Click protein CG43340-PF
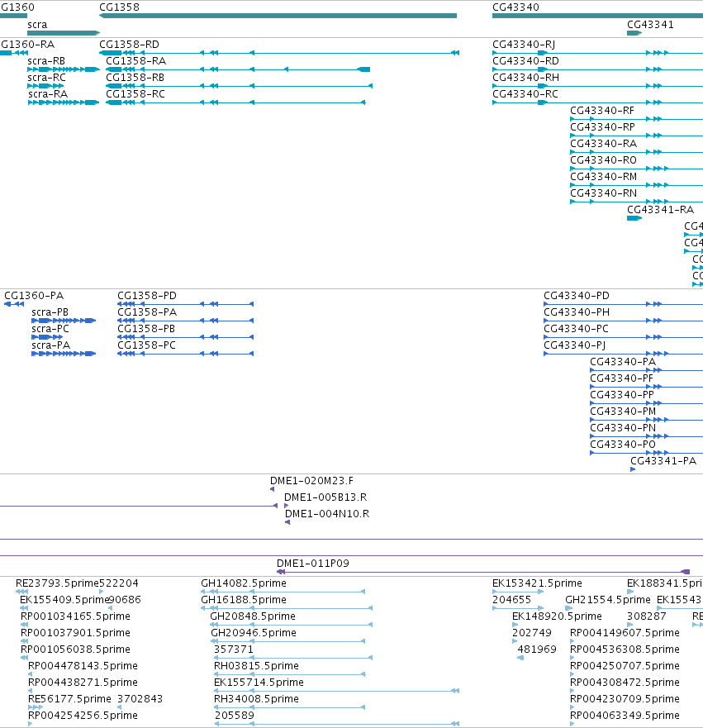This screenshot has width=703, height=728. pos(621,378)
